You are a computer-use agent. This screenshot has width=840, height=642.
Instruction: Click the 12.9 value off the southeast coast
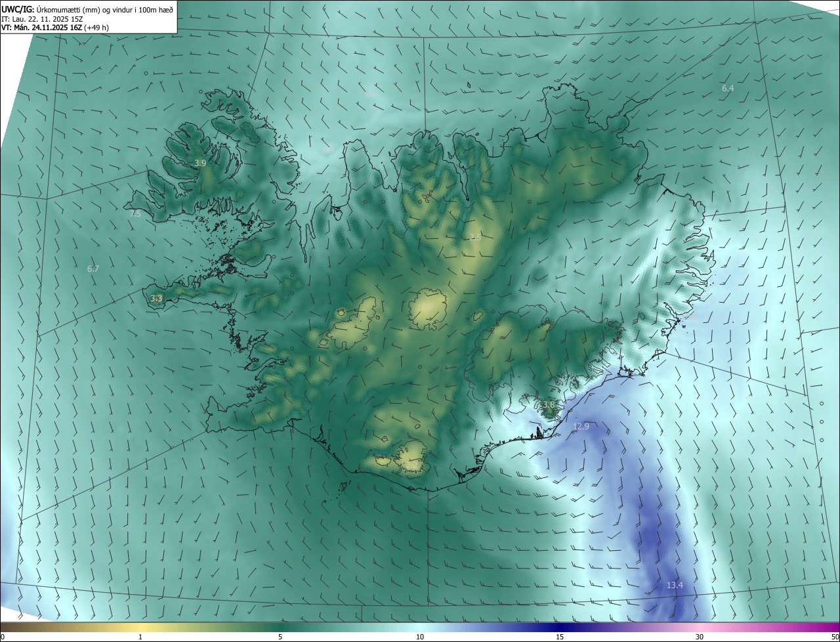click(x=581, y=426)
